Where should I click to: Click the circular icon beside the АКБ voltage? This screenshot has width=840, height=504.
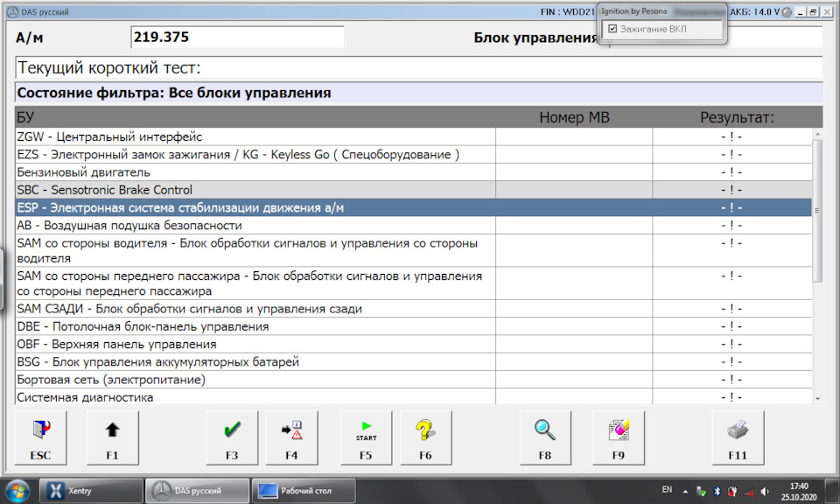pos(787,12)
